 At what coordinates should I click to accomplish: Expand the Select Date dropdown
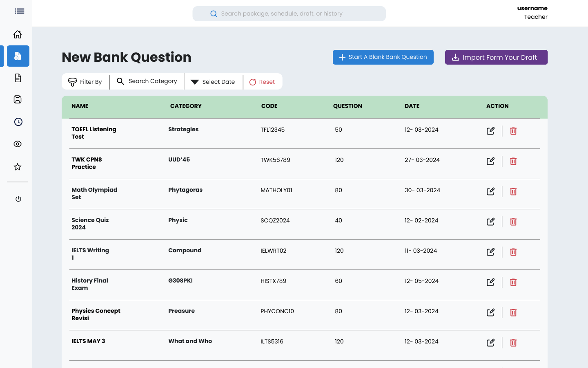click(213, 82)
